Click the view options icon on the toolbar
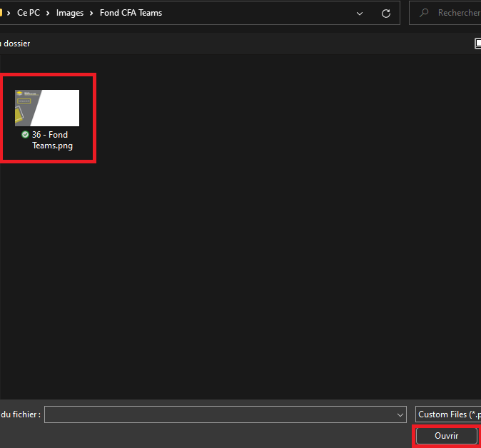 pos(477,44)
